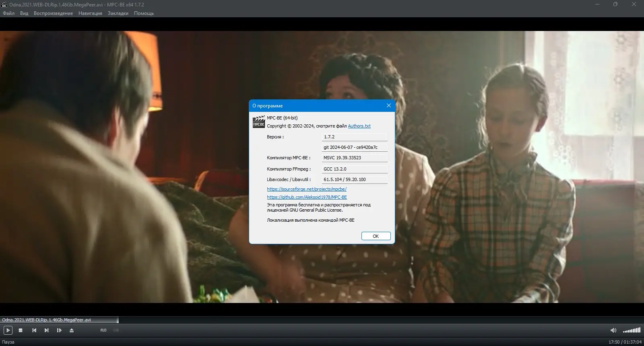Jump to the previous file
Screen dimensions: 644x346
pos(34,330)
